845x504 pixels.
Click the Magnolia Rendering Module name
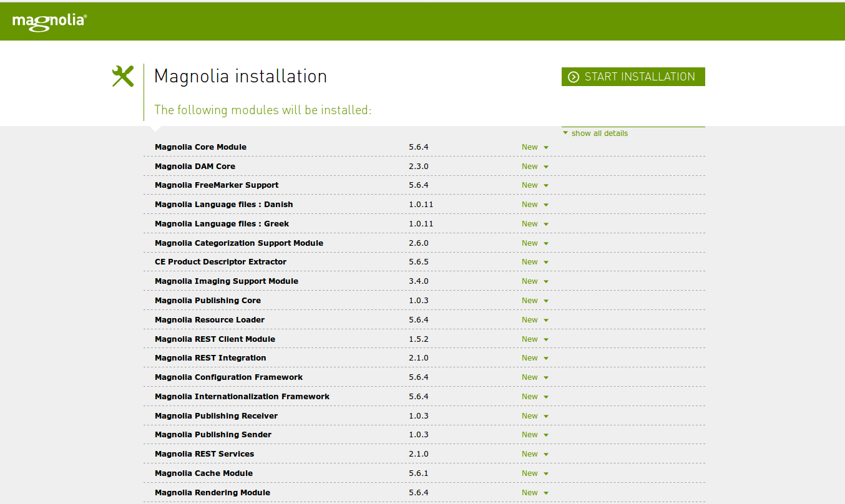click(x=212, y=493)
